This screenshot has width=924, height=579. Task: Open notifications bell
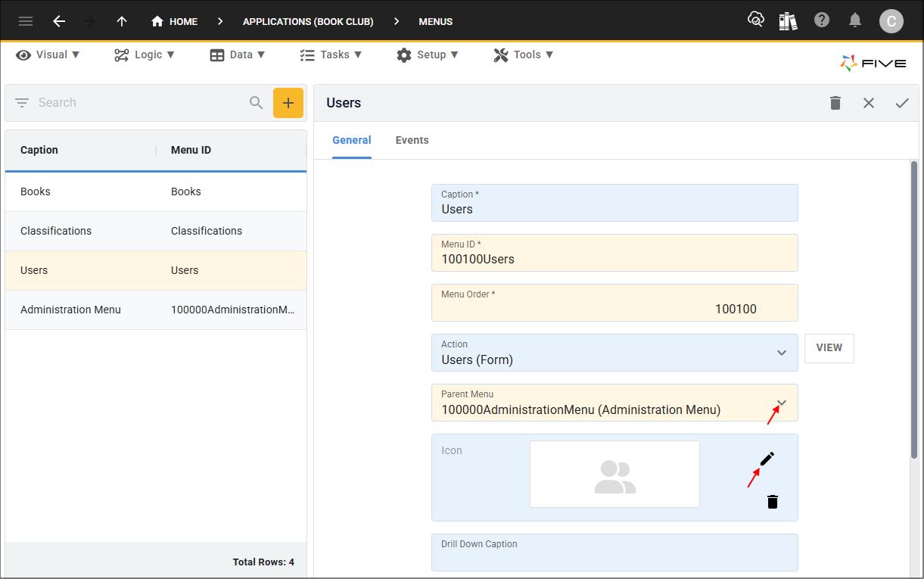[x=855, y=20]
